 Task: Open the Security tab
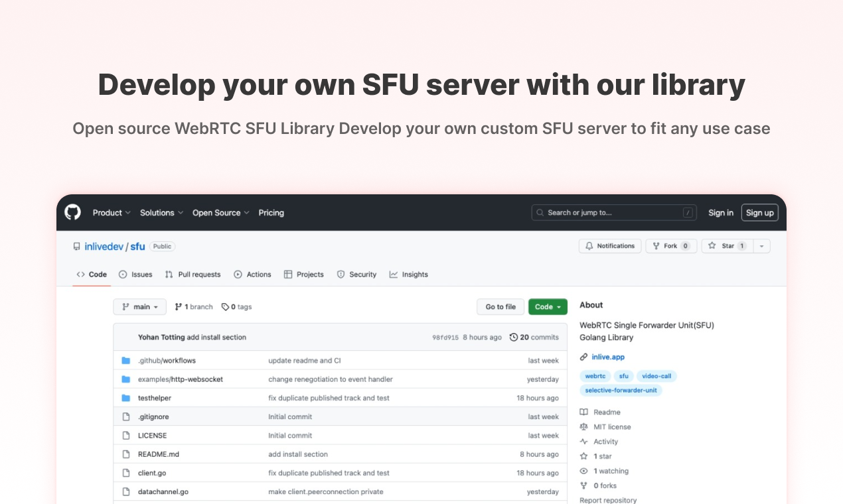(356, 275)
